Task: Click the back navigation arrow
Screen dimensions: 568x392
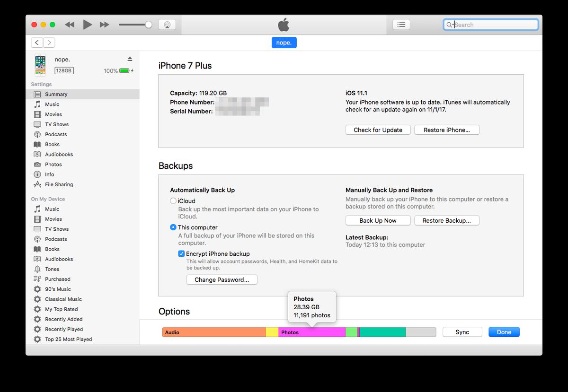Action: pyautogui.click(x=37, y=43)
